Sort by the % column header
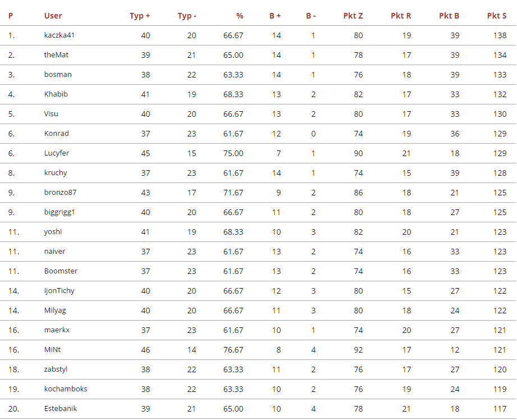The image size is (517, 420). [240, 16]
